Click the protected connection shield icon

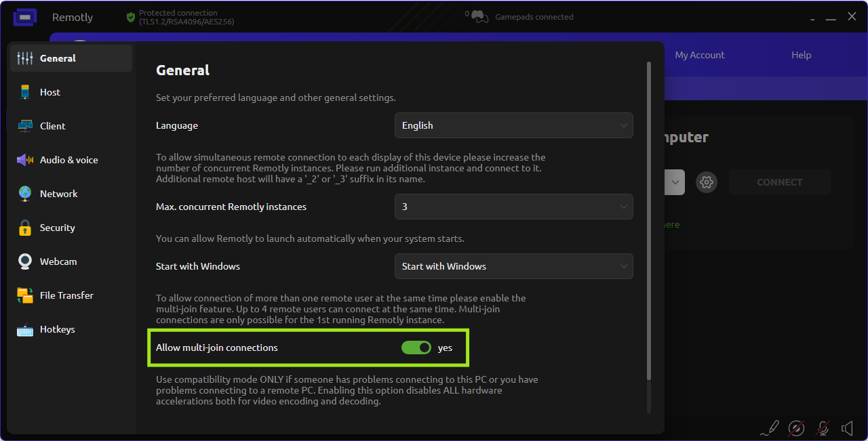131,18
